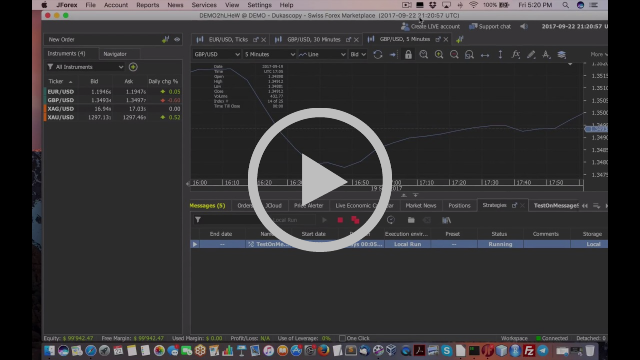This screenshot has width=640, height=360.
Task: Click the stop all strategies icon
Action: coord(355,220)
